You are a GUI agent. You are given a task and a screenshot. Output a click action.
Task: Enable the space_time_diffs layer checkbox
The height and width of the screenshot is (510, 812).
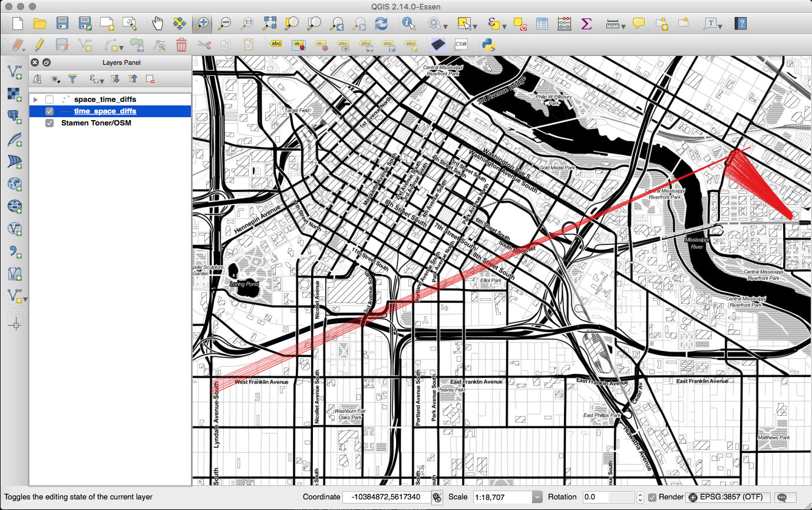pyautogui.click(x=49, y=100)
